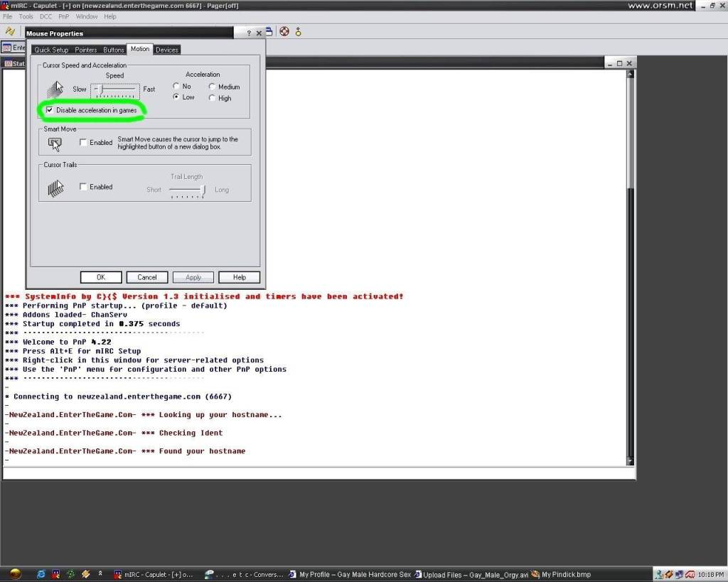Switch to the mIRC - Capulet taskbar button
The width and height of the screenshot is (728, 582).
154,575
